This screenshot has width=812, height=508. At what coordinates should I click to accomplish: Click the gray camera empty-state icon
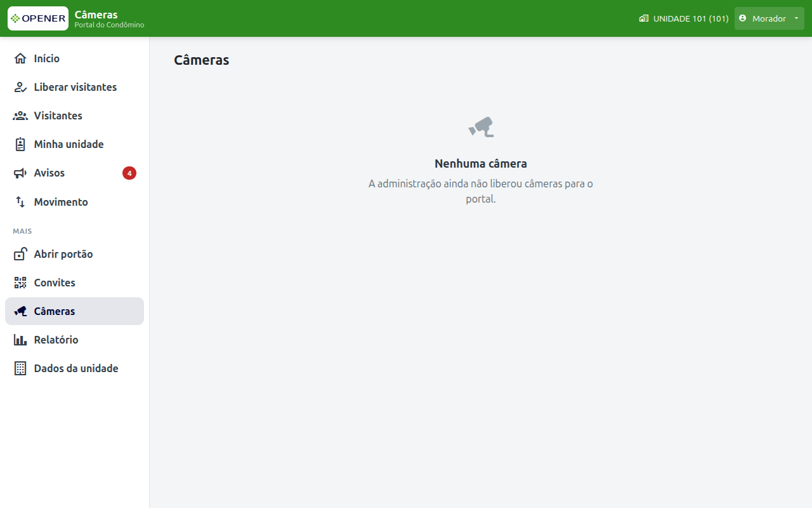(x=481, y=127)
